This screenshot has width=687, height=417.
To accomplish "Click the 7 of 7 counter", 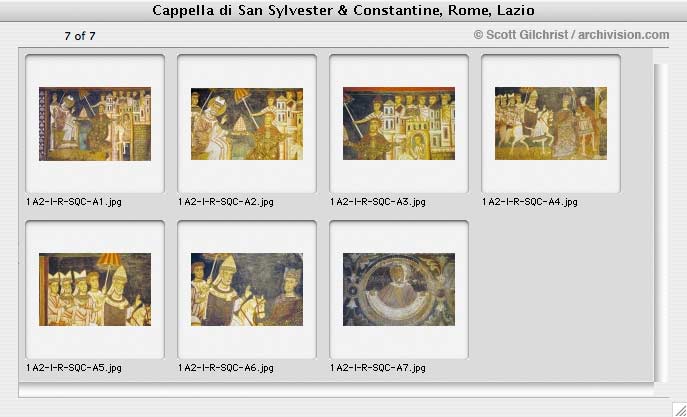I will 80,36.
